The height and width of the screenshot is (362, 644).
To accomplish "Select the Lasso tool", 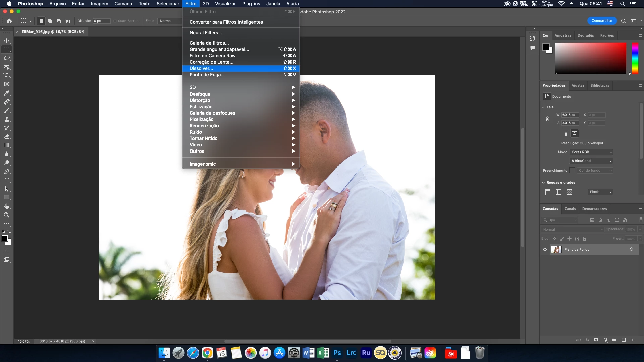I will 7,58.
